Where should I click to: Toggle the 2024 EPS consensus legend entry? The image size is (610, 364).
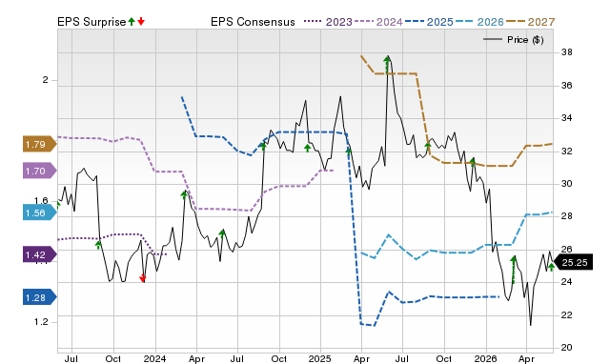(378, 22)
